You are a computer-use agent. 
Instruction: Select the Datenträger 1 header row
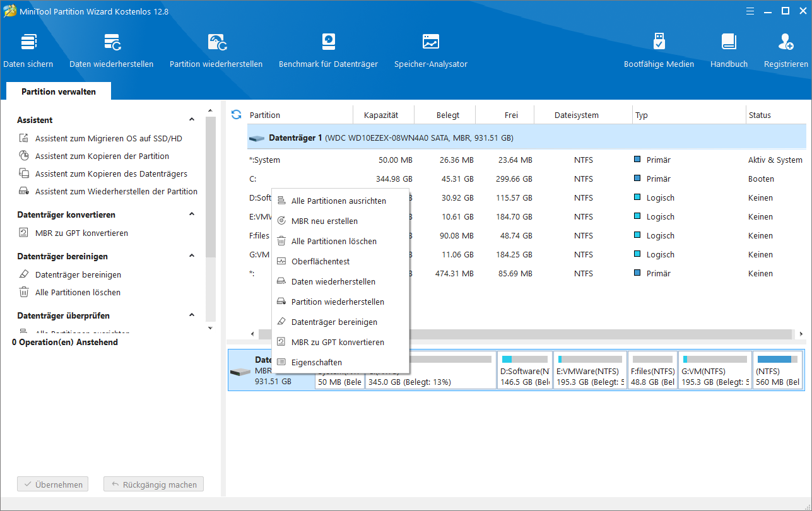pyautogui.click(x=527, y=137)
